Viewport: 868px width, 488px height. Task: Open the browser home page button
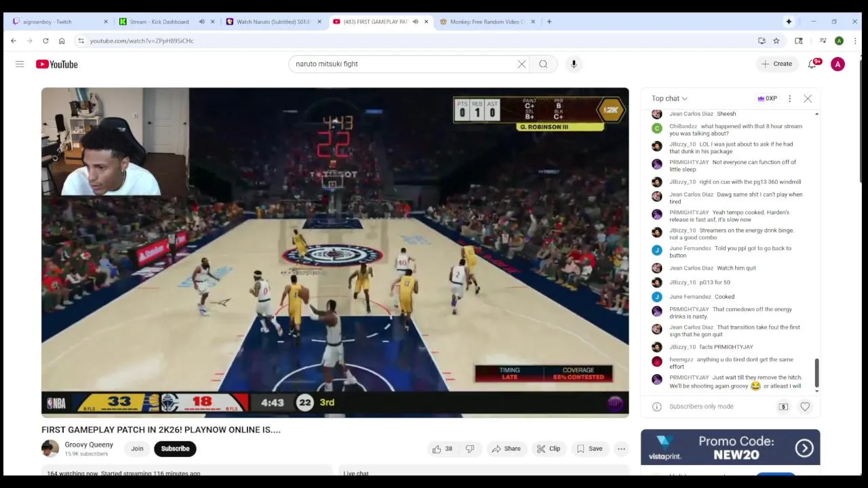62,41
